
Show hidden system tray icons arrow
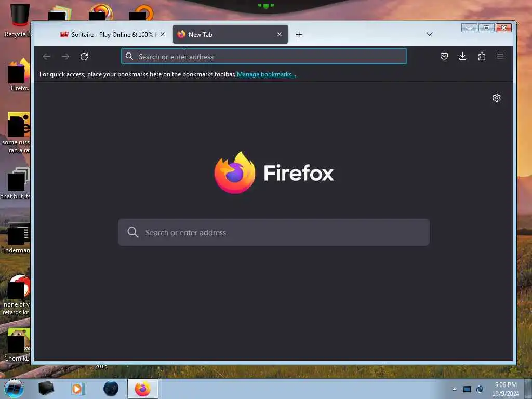pyautogui.click(x=454, y=389)
